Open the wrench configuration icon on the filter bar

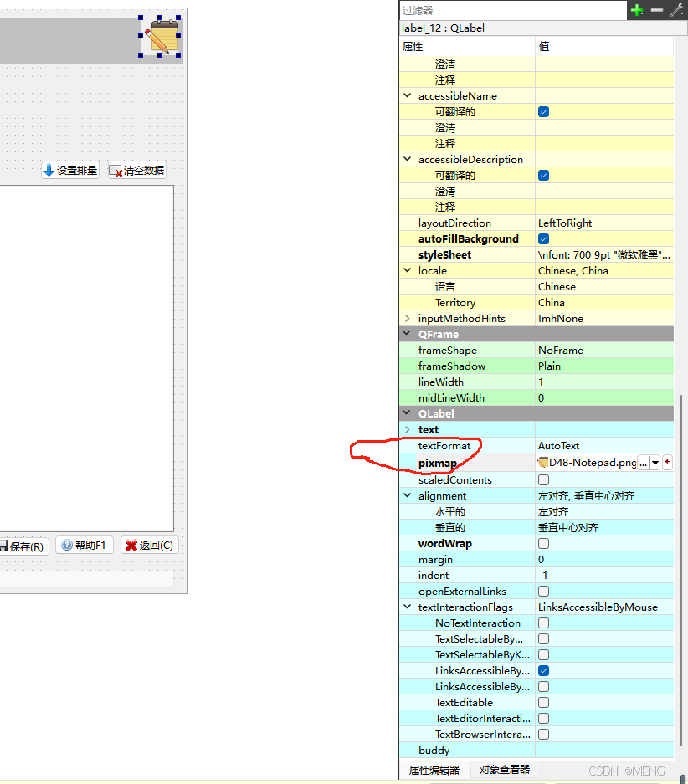pos(676,9)
